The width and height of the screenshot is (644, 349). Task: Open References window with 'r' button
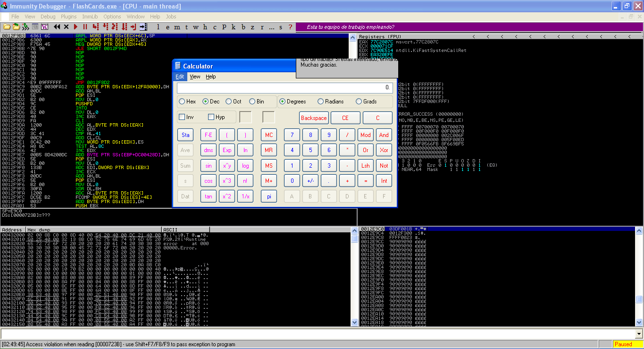pos(262,27)
